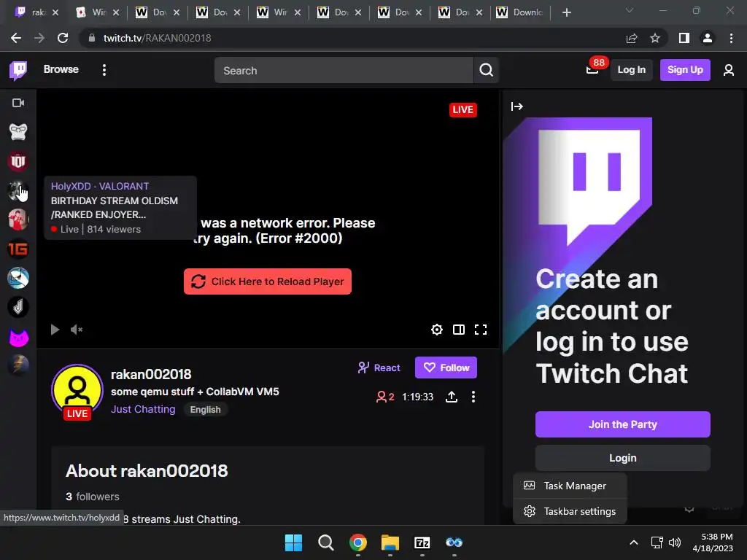Bookmark this page with star icon
Image resolution: width=747 pixels, height=560 pixels.
[x=655, y=38]
